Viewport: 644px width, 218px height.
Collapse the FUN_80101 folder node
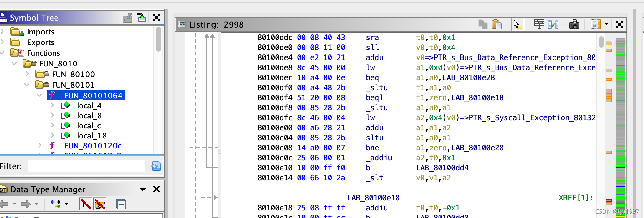pyautogui.click(x=27, y=85)
